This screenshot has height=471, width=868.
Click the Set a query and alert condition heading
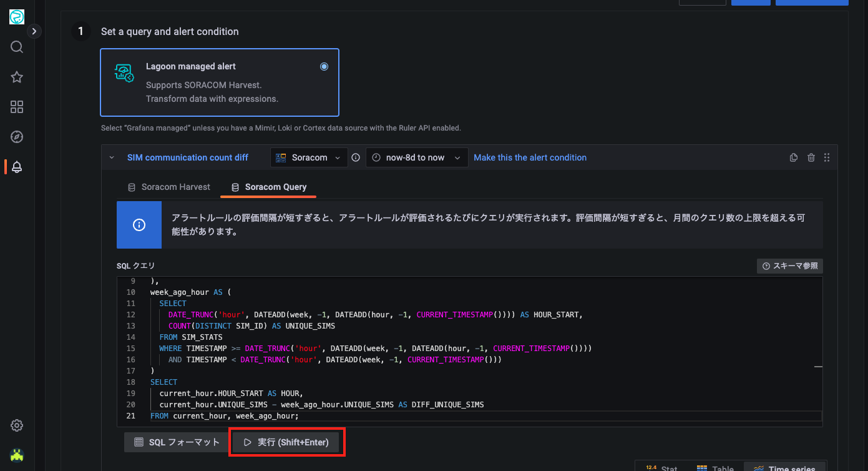click(170, 31)
